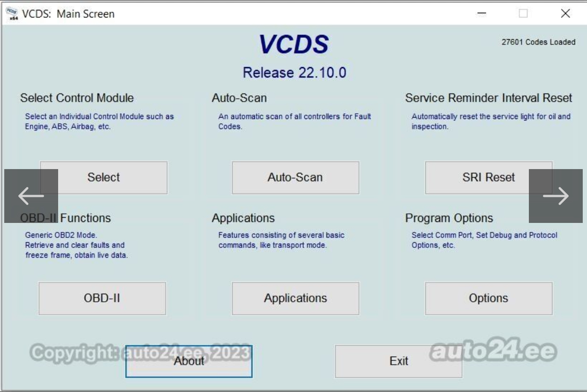Click the Select control module button
Screen dimensions: 587x392
tap(104, 178)
